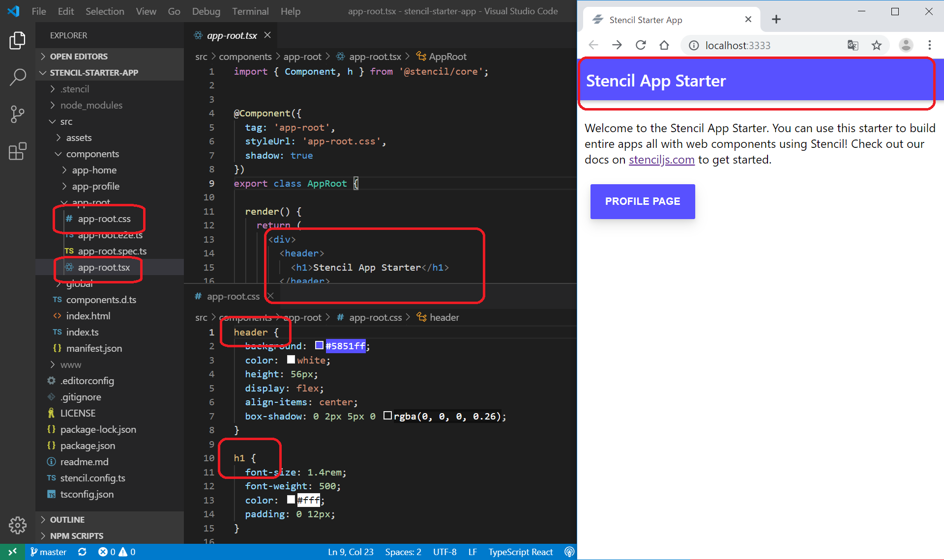Click the rgba box-shadow color swatch
The image size is (944, 560).
click(x=387, y=416)
